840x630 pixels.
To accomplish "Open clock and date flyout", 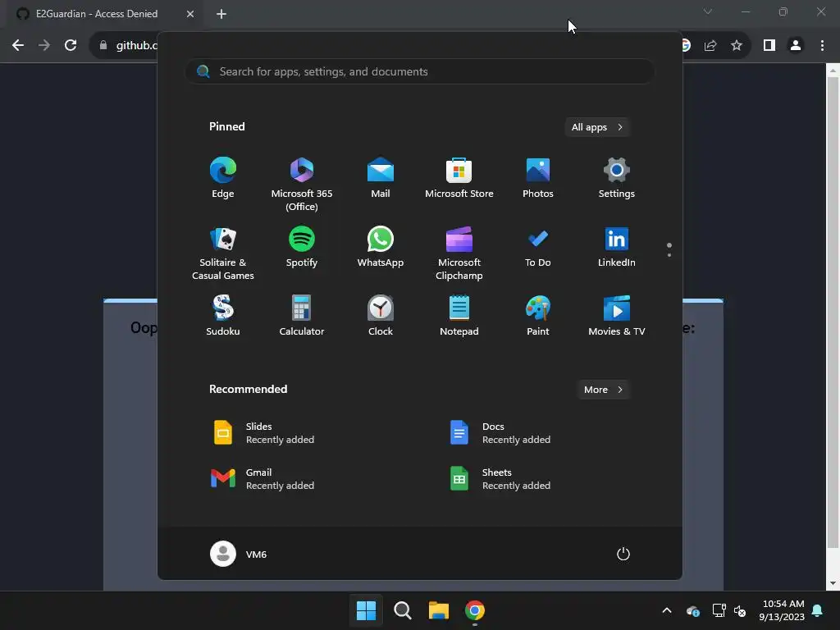I will (782, 610).
